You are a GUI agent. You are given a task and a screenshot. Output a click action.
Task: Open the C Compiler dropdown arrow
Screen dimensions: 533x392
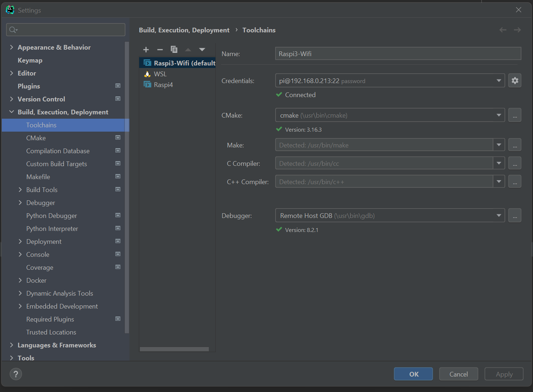[499, 163]
